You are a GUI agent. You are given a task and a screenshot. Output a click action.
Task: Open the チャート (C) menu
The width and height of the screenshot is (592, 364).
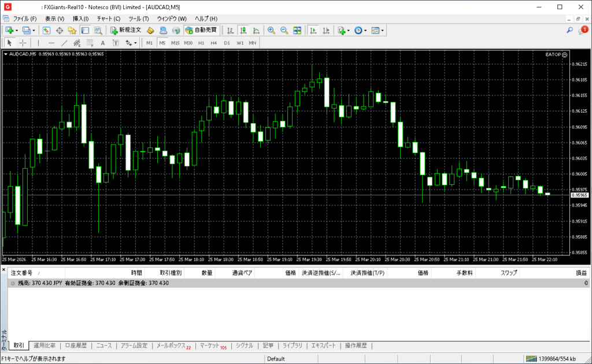[x=108, y=18]
